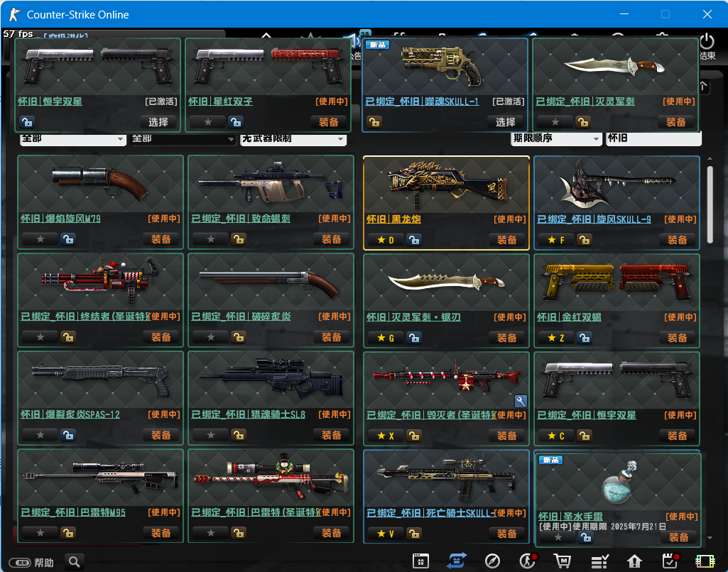
Task: Click lock icon on 猎魂骑士SL8 card
Action: click(239, 435)
